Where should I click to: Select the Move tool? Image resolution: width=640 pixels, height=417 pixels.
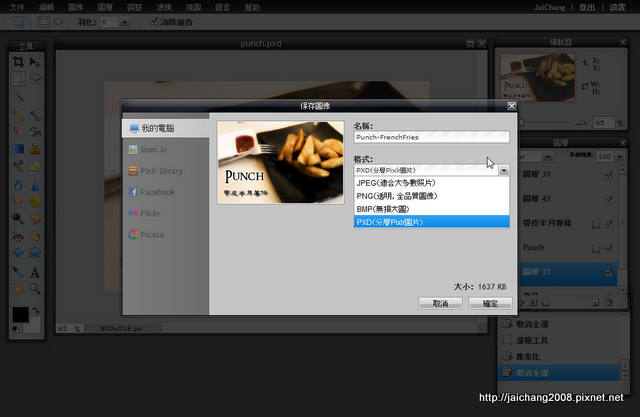click(35, 62)
